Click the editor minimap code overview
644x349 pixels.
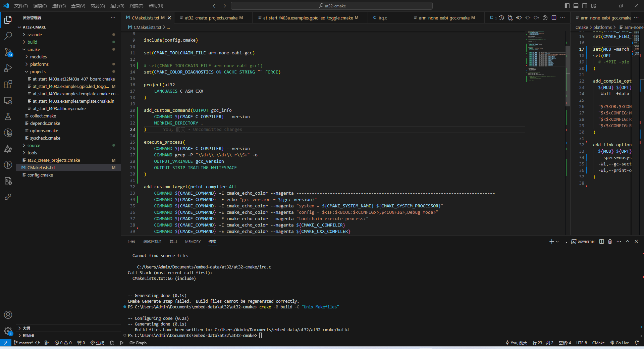[545, 56]
